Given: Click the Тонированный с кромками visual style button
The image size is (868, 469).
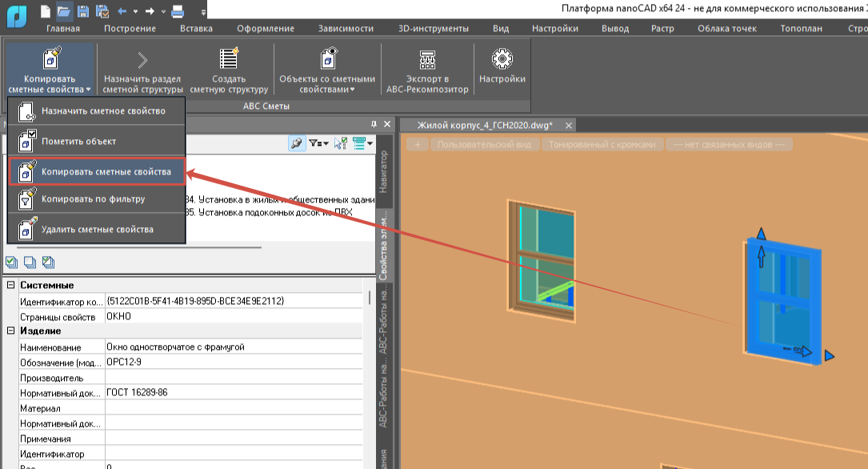Looking at the screenshot, I should [x=602, y=145].
